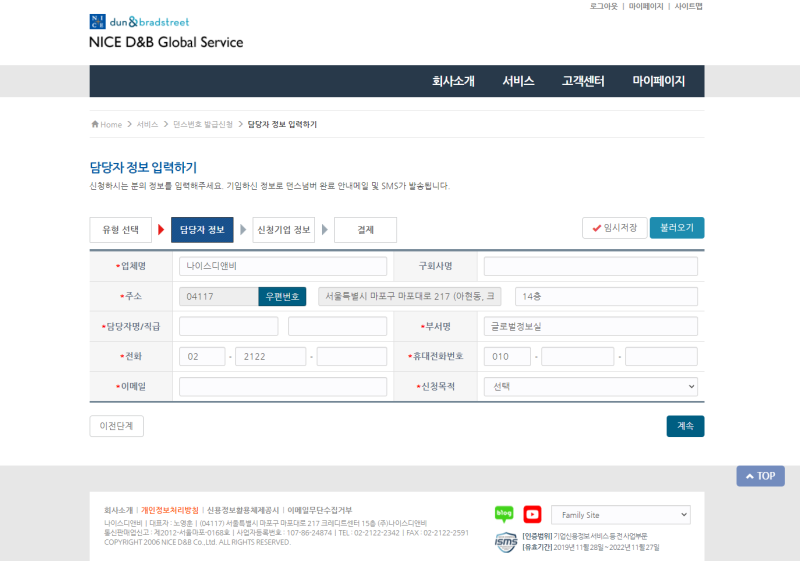Click the 담당자 정보 입력하기 page heading

(143, 167)
